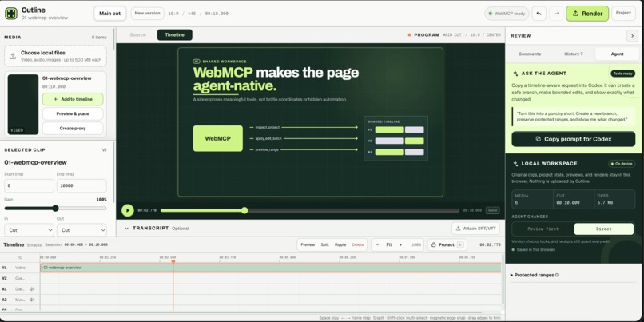The height and width of the screenshot is (322, 644).
Task: Click Copy prompt for Codex
Action: (574, 139)
